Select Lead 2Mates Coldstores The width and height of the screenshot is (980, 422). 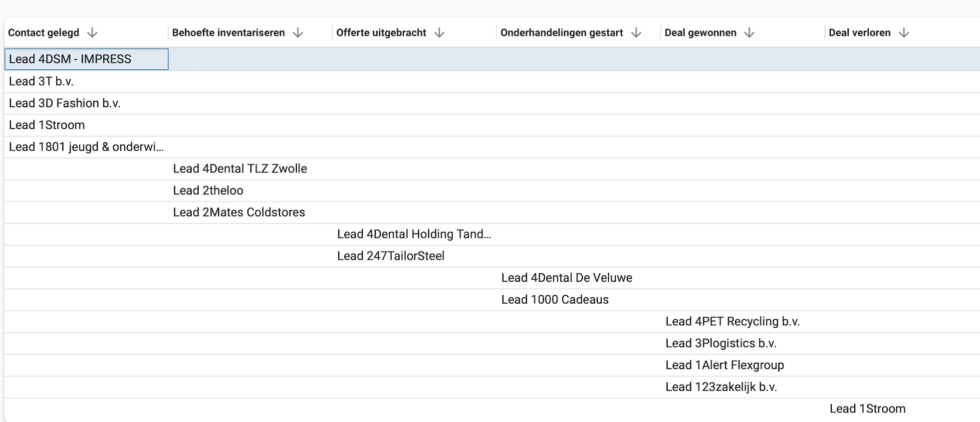pos(239,212)
